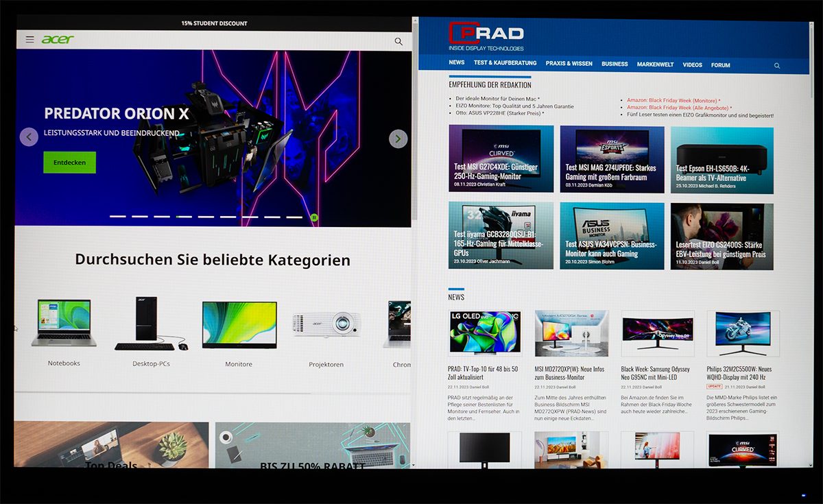Open EIZO Monitore Top Qualität link
Screen dimensions: 823x504
click(x=514, y=106)
